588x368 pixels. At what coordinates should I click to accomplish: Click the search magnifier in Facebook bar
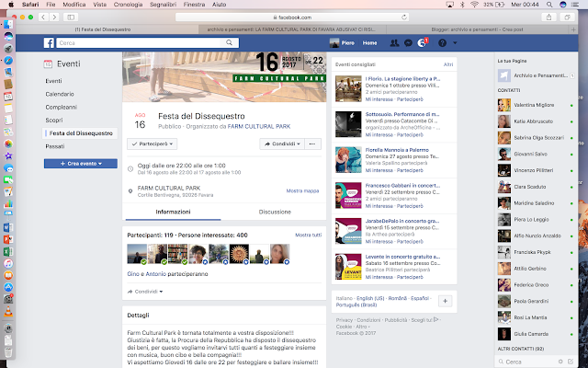click(229, 43)
